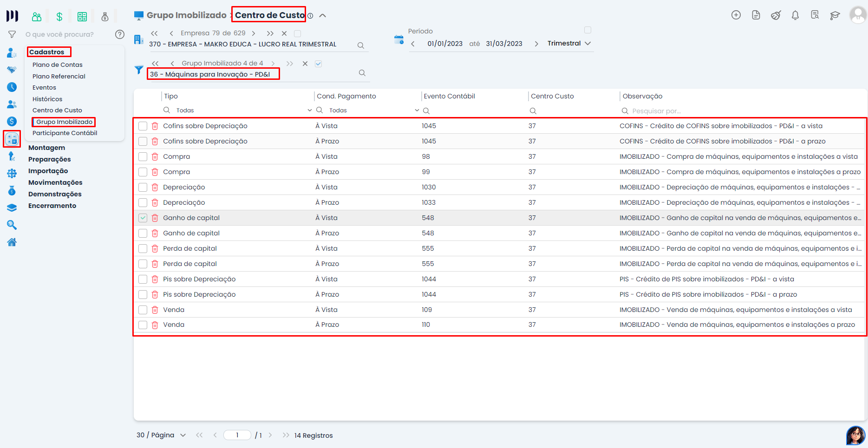Uncheck the selected Ganho de capital checkbox
868x448 pixels.
[143, 218]
